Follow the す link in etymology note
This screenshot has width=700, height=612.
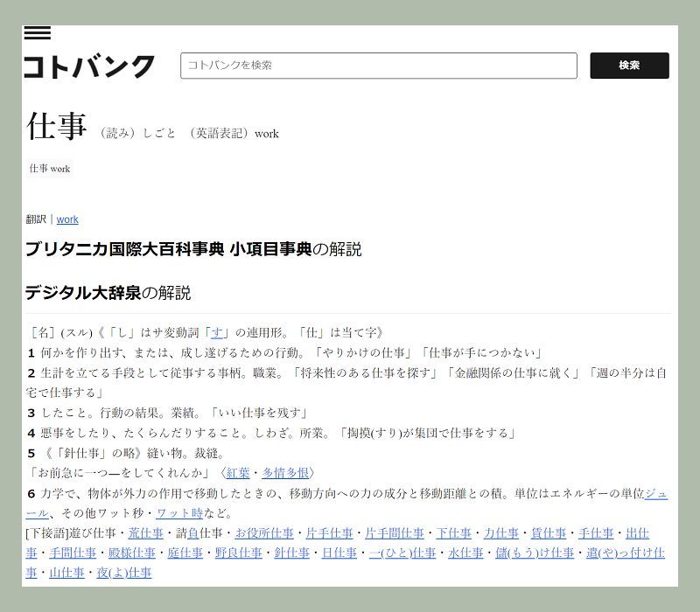217,332
